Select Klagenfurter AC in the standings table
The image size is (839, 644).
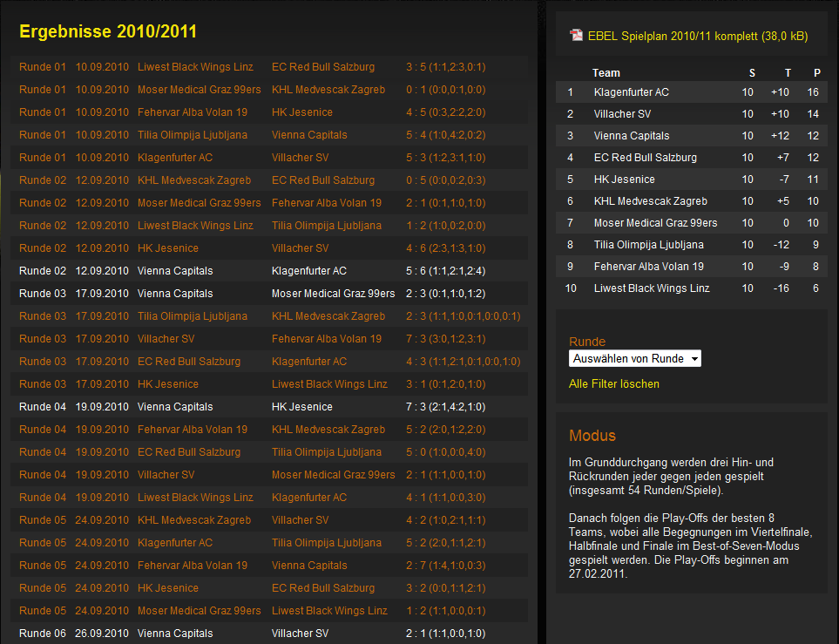click(632, 92)
